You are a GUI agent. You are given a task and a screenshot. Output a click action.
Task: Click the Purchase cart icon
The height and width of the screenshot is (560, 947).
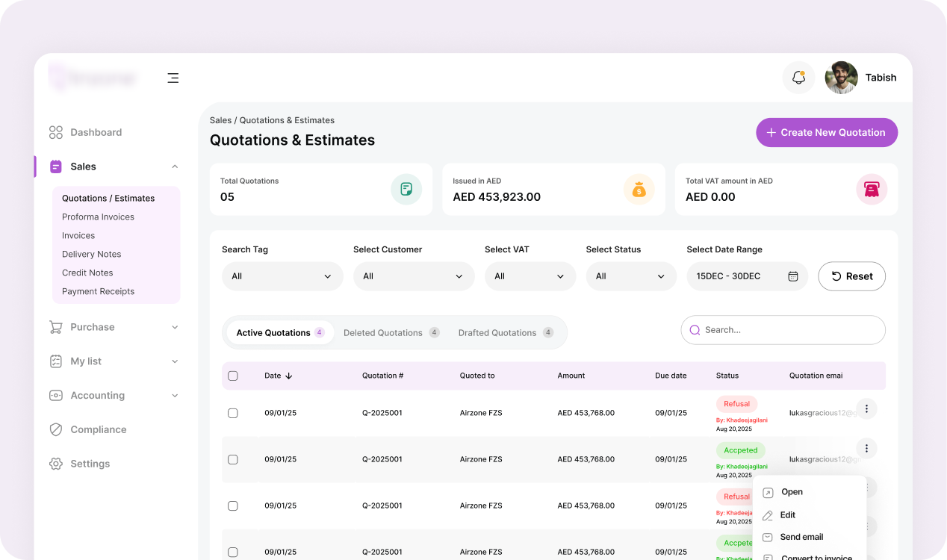click(56, 327)
